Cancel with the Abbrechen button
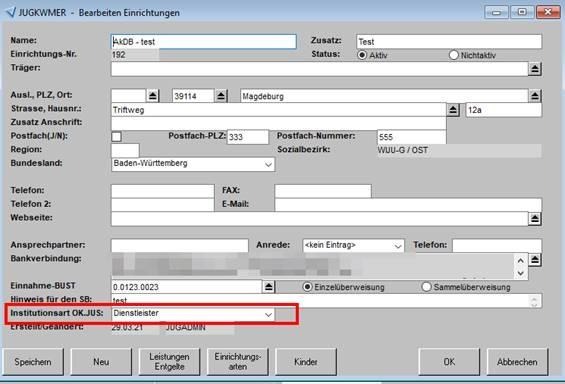This screenshot has height=384, width=565. 517,362
